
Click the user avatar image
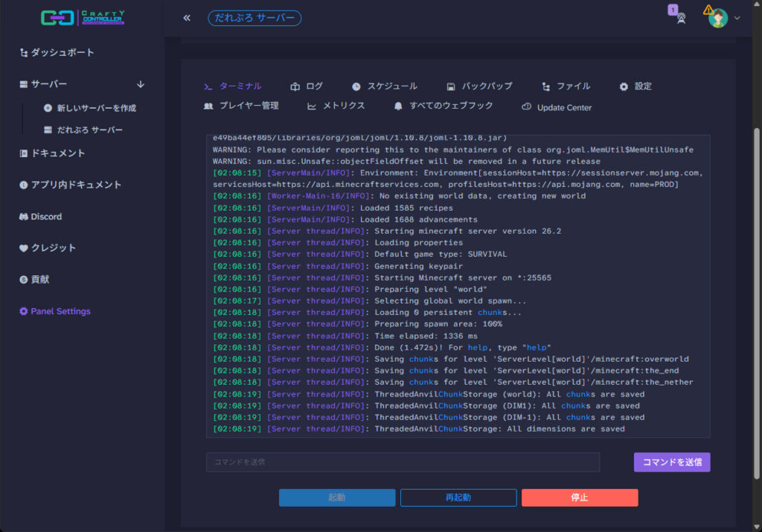coord(718,19)
